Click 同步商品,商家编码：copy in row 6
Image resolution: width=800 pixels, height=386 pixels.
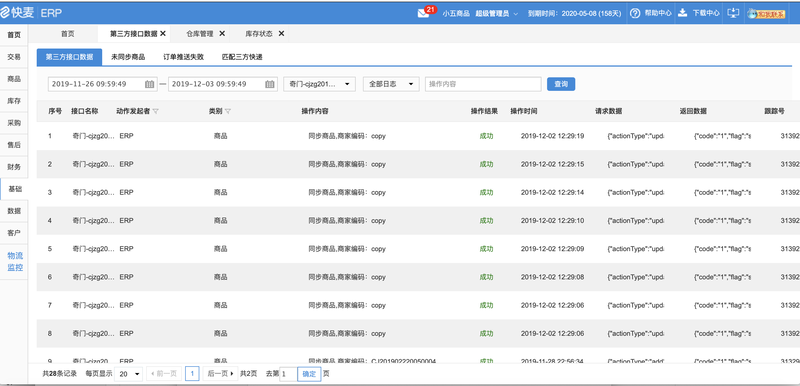(x=347, y=277)
